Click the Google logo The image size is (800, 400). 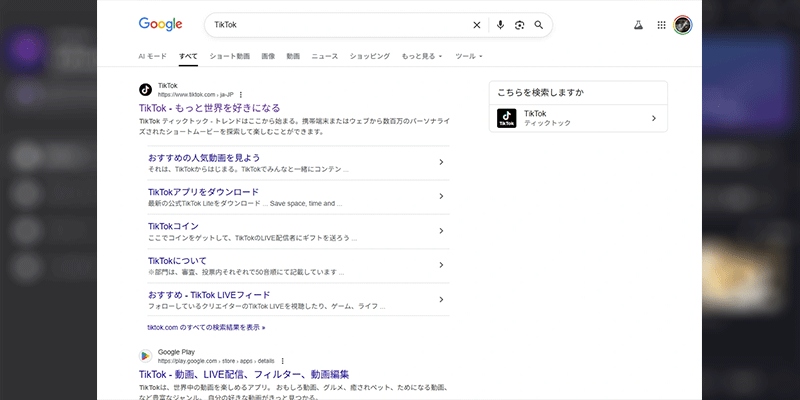click(x=160, y=24)
